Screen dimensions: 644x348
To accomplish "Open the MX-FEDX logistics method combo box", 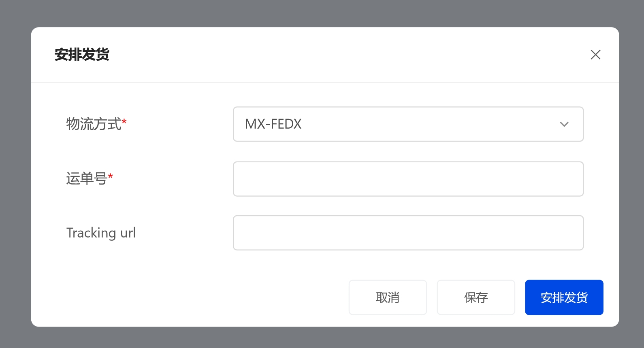I will click(x=408, y=124).
